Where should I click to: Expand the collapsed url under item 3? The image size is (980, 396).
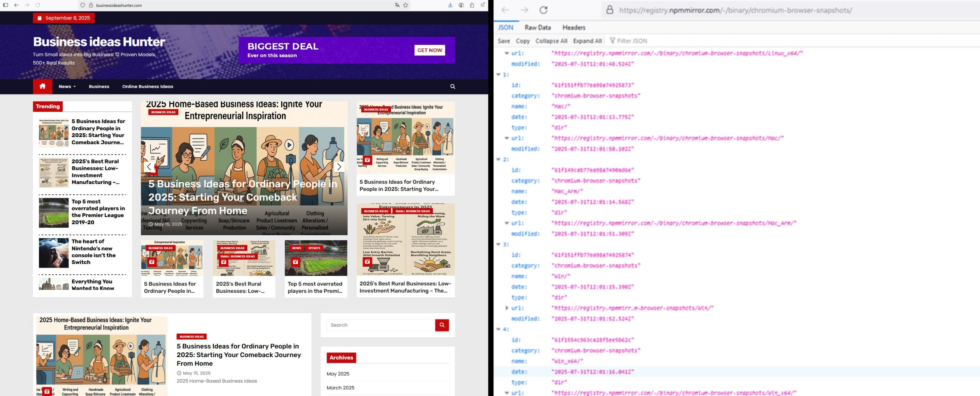click(x=507, y=308)
